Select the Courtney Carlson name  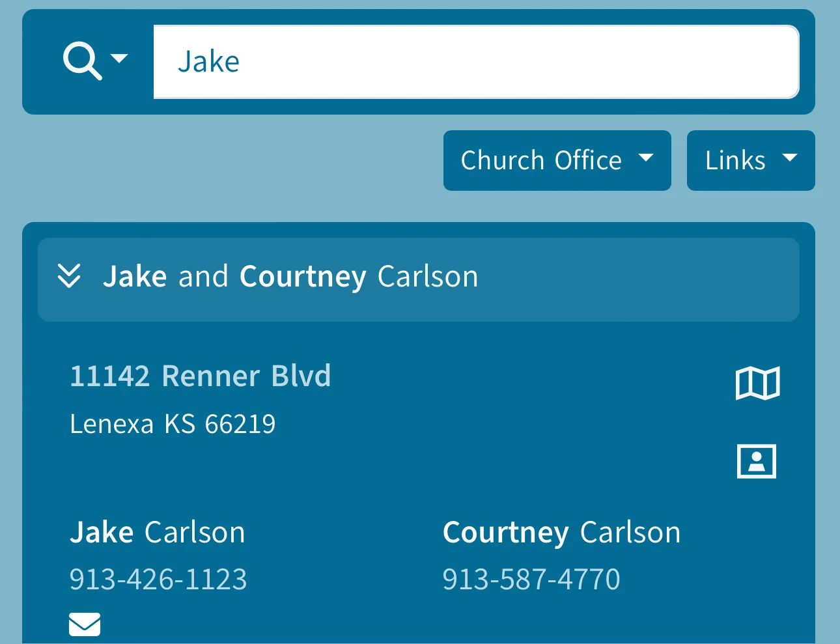tap(561, 533)
